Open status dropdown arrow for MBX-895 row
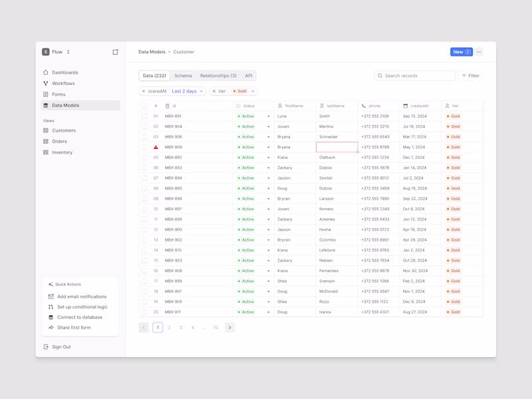Screen dimensions: 532x399 pyautogui.click(x=269, y=188)
